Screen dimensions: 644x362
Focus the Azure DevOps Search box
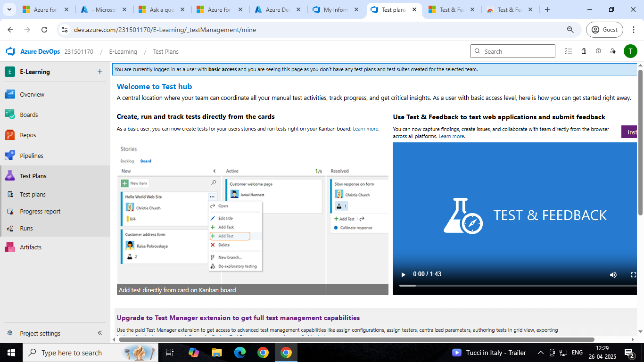(513, 51)
